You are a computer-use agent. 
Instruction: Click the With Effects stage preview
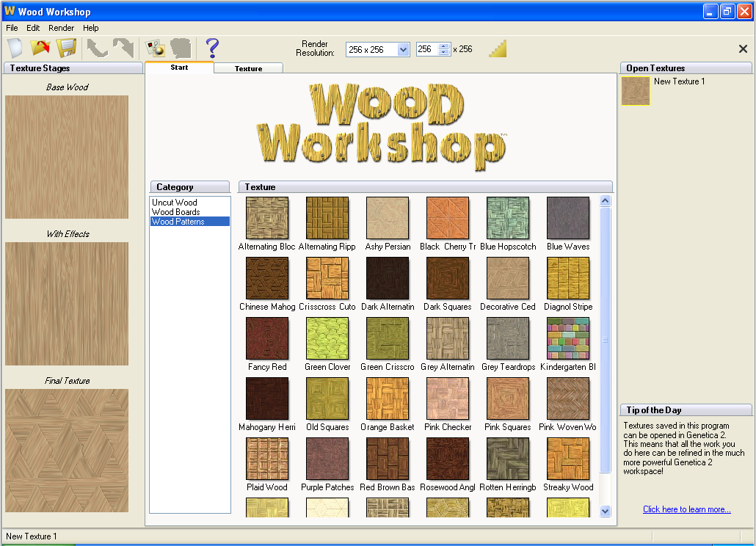coord(67,304)
